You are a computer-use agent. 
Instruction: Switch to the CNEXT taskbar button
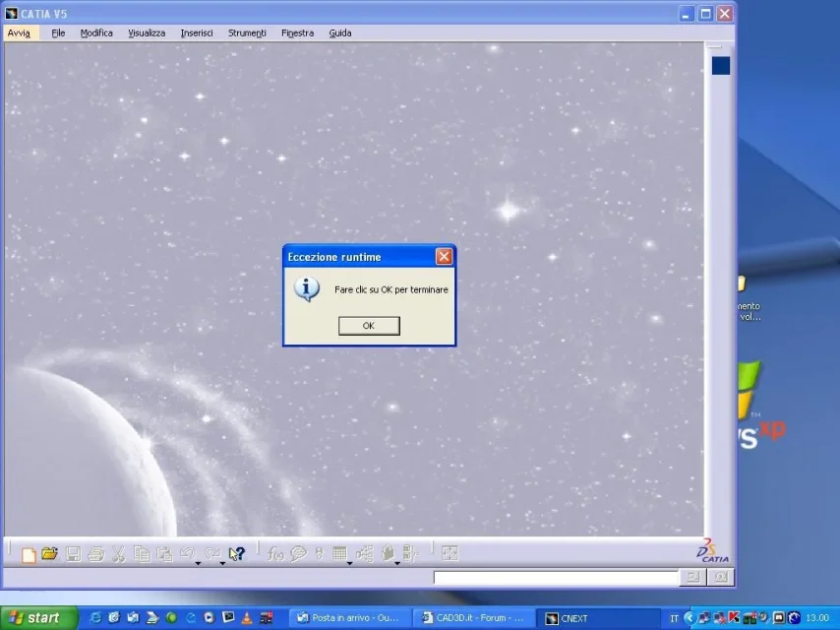coord(597,618)
